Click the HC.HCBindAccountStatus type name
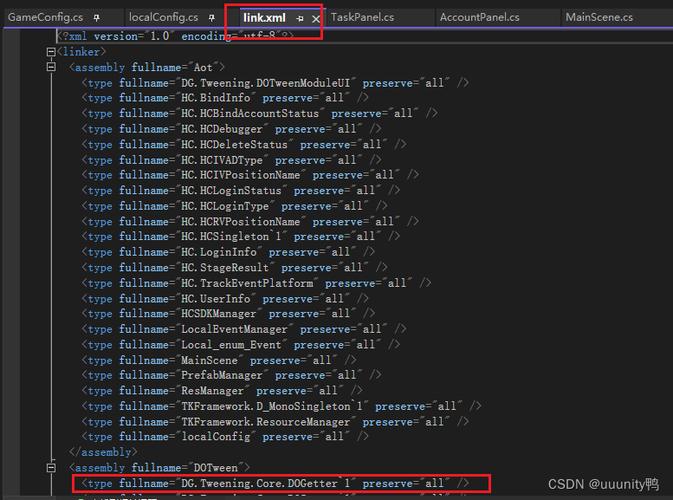 pos(250,113)
